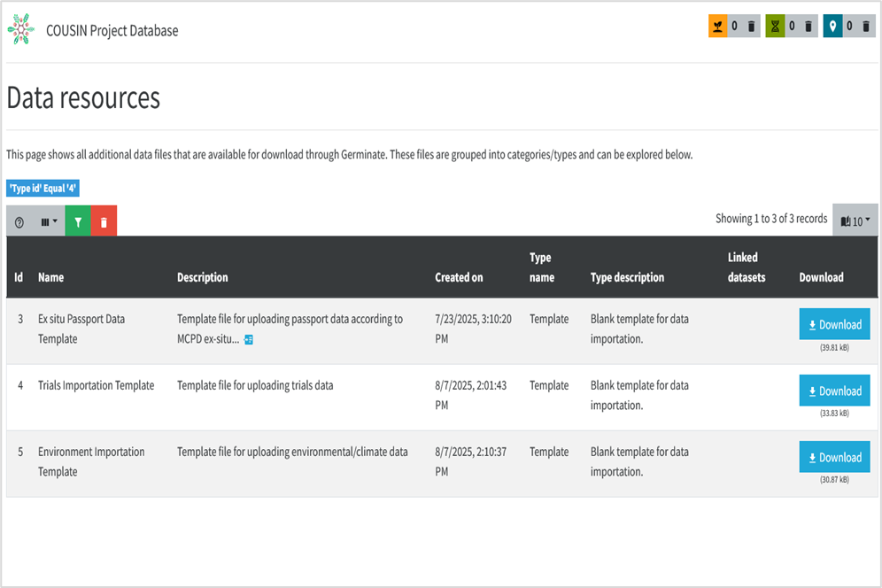Click the 'Type id' Equal '4' filter badge

pos(43,189)
